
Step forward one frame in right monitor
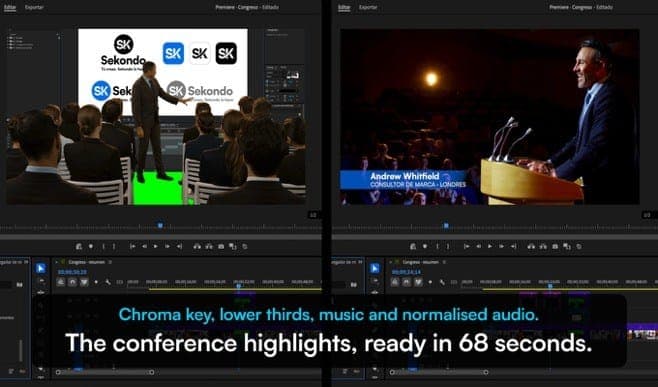[501, 246]
